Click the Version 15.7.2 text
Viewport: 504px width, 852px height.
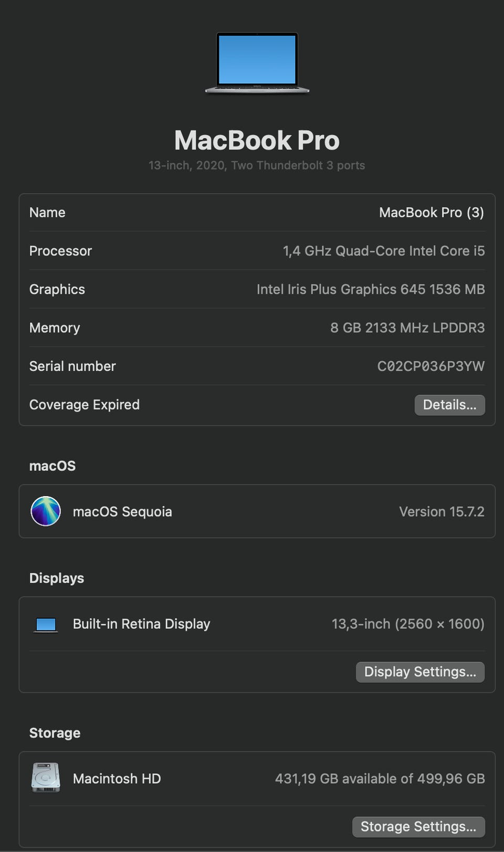click(442, 512)
